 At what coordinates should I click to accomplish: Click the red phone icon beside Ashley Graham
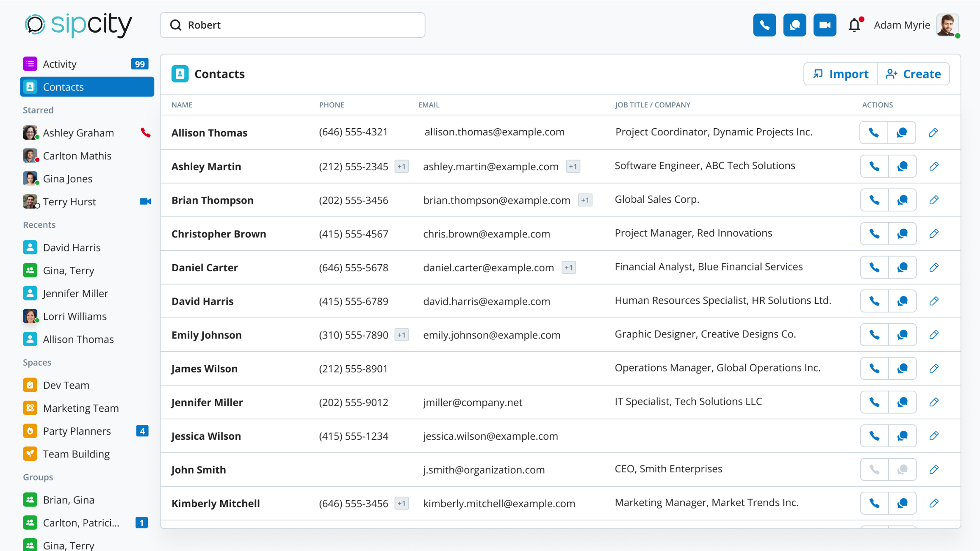[145, 133]
